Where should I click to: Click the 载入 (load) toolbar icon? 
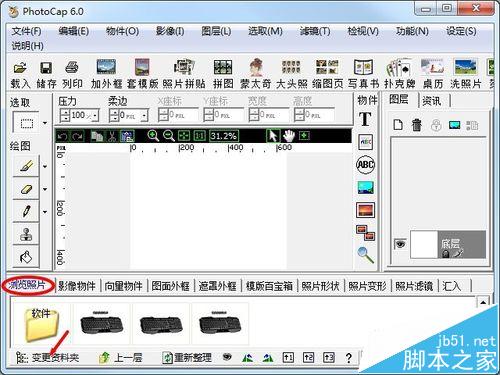click(20, 74)
